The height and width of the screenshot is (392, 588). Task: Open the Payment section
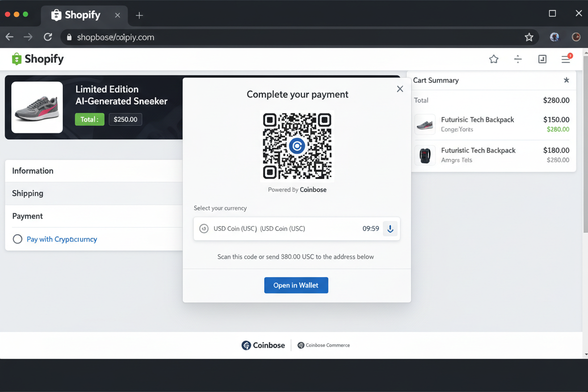[x=27, y=216]
